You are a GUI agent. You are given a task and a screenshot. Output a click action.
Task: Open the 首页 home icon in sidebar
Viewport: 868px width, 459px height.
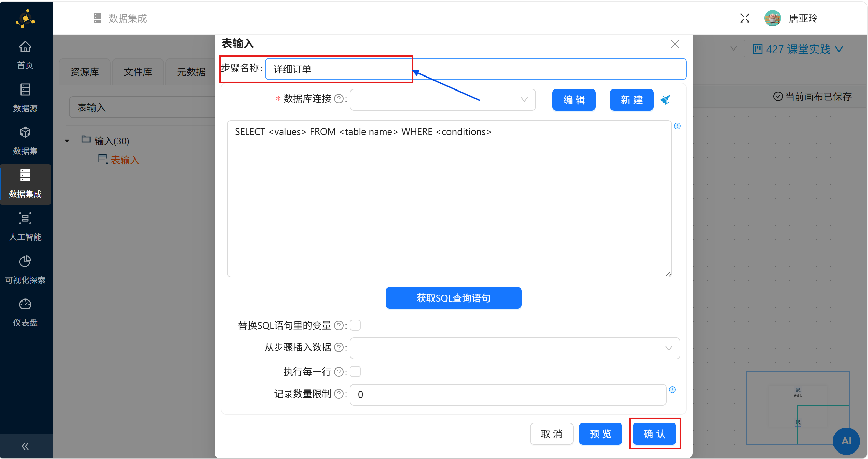(x=25, y=47)
